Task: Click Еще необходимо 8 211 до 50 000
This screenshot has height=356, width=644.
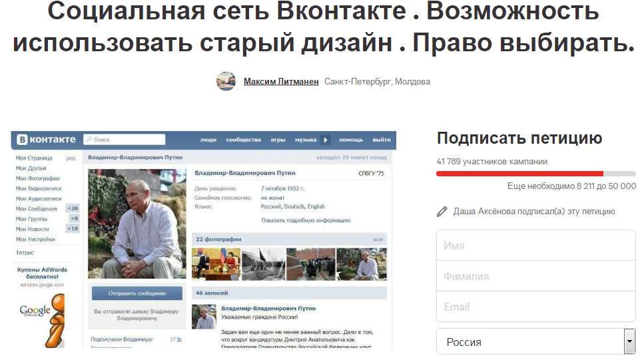Action: pyautogui.click(x=571, y=186)
